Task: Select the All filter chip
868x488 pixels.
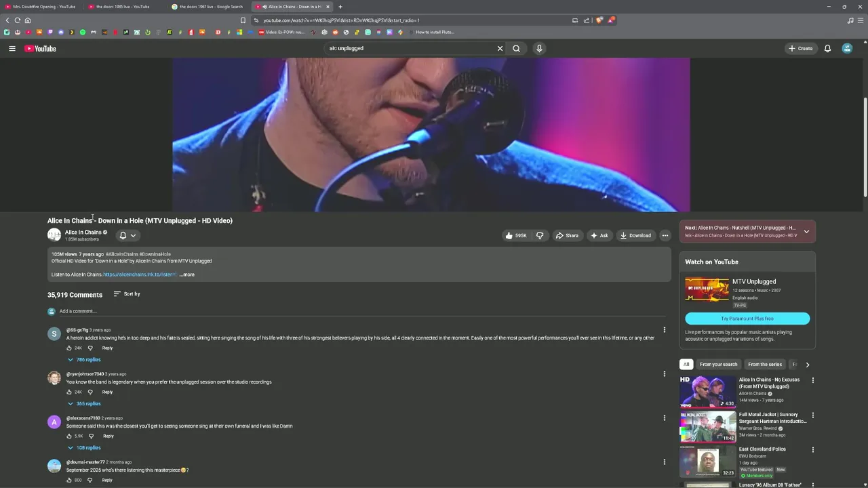Action: pos(686,365)
